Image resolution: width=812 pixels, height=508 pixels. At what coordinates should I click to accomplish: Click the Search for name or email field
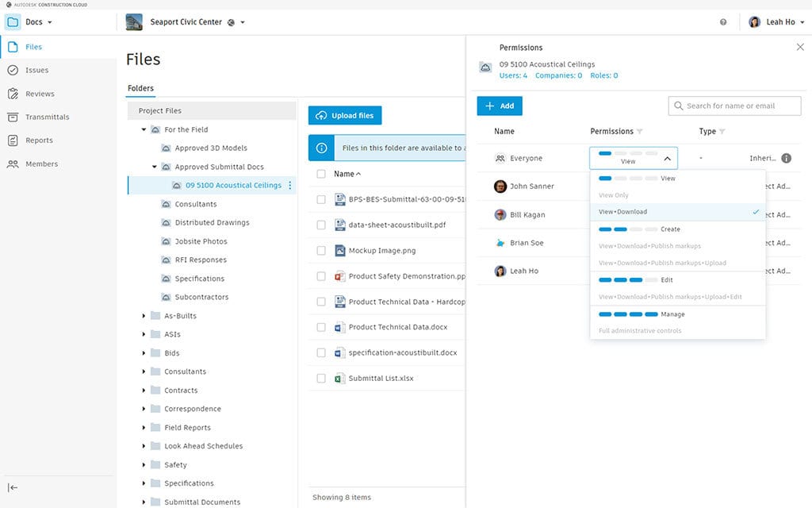[x=735, y=106]
